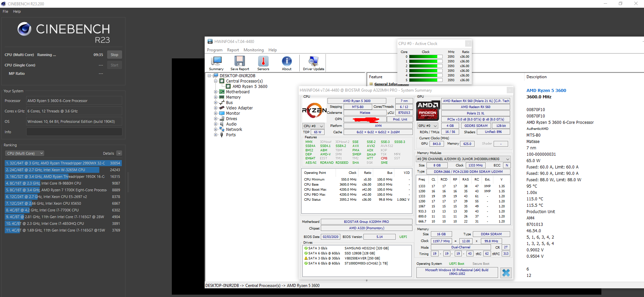The width and height of the screenshot is (644, 297).
Task: Click the AMD Ryzen 5 3600 description link
Action: click(546, 90)
